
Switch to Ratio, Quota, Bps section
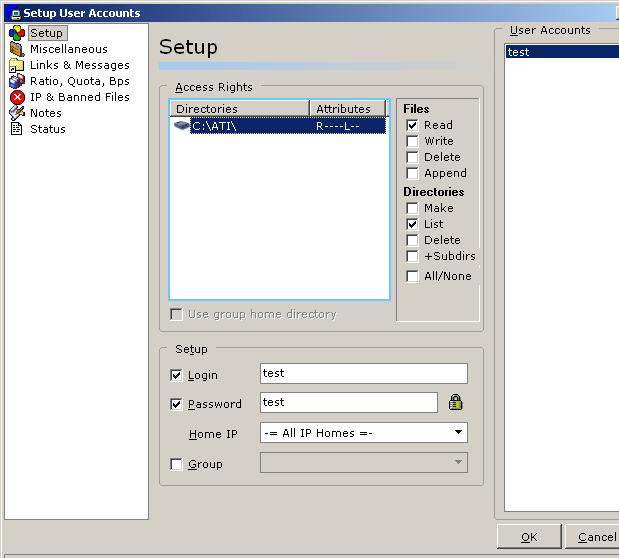click(80, 81)
